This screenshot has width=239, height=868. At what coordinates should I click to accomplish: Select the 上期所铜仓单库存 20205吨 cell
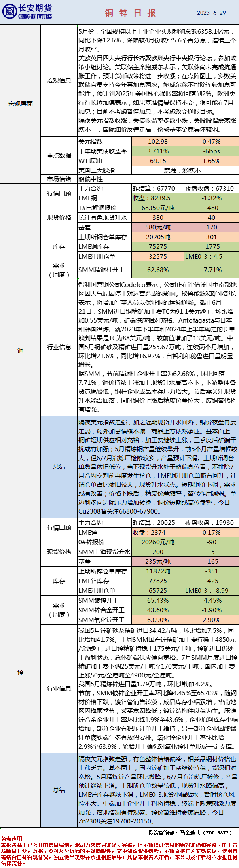[158, 237]
